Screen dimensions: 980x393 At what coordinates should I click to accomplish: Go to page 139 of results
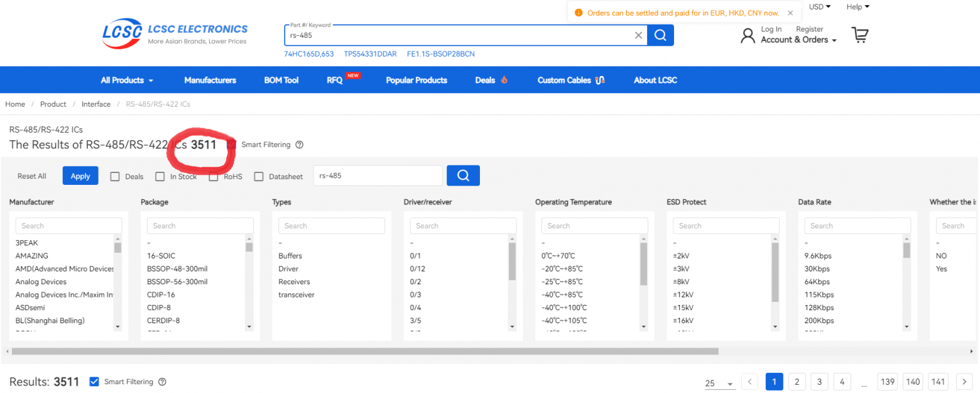pyautogui.click(x=888, y=382)
